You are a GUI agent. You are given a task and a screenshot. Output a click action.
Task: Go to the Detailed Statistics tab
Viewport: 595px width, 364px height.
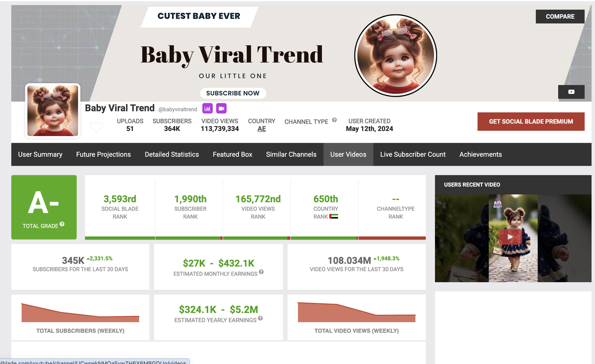172,155
